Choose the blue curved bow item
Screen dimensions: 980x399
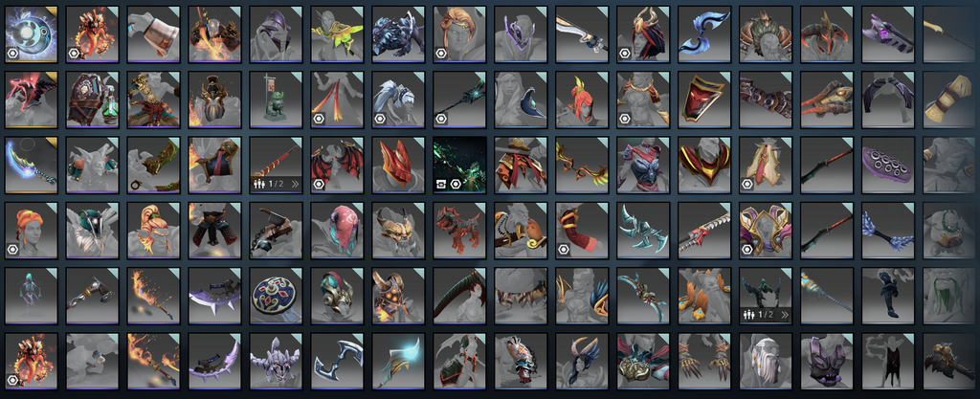705,34
